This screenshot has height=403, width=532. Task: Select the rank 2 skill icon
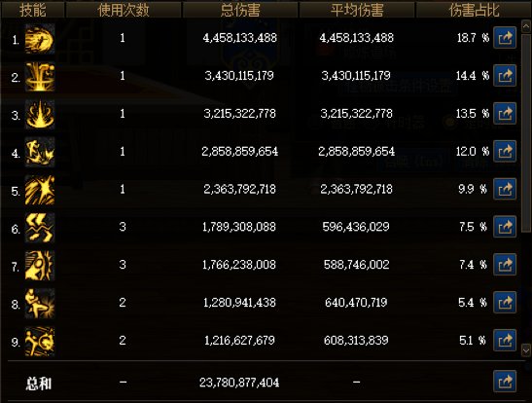40,77
